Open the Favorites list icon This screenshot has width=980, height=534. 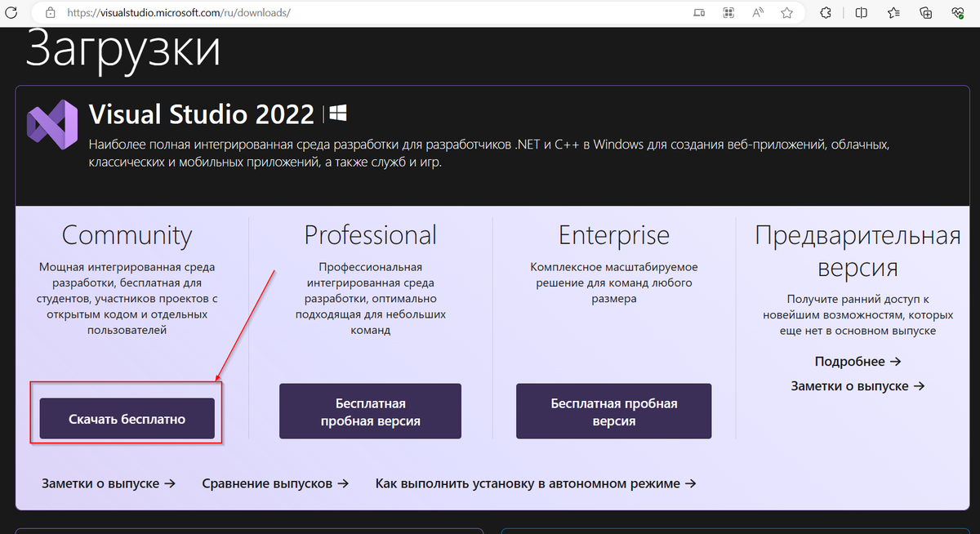[x=893, y=13]
